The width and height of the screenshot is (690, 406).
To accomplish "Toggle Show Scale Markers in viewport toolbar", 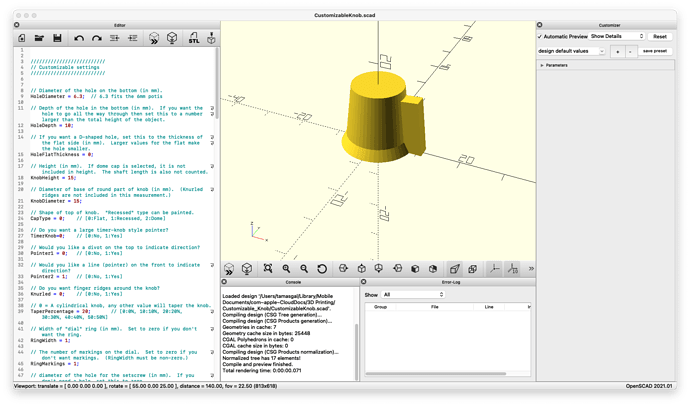I will coord(512,269).
